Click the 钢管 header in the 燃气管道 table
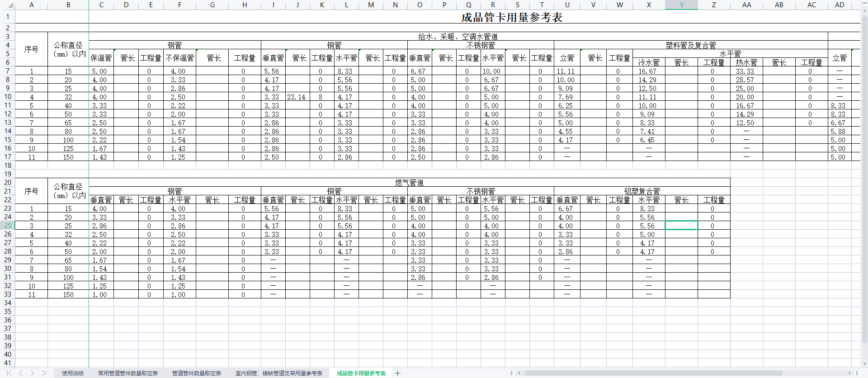 (175, 191)
